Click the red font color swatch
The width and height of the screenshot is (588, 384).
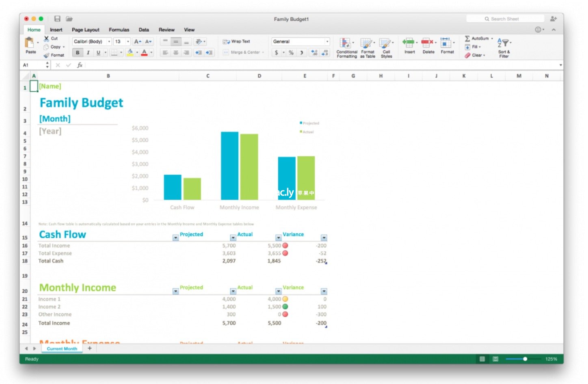tap(144, 52)
